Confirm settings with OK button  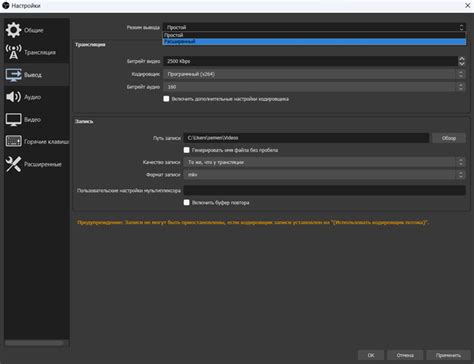pyautogui.click(x=371, y=355)
